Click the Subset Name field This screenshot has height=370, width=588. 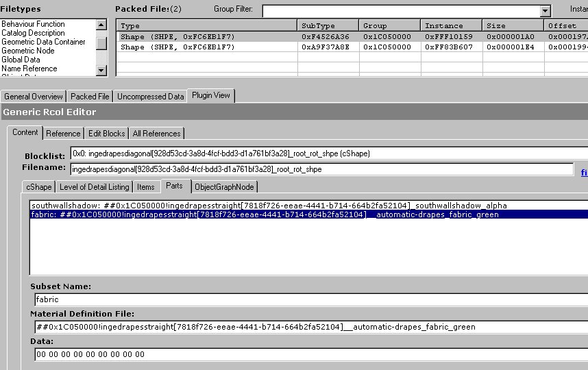click(308, 299)
